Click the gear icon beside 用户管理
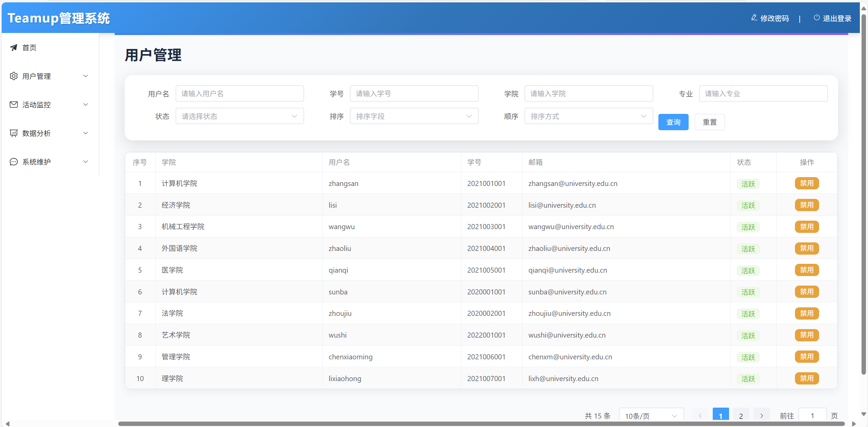Viewport: 868px width, 427px height. click(x=14, y=76)
